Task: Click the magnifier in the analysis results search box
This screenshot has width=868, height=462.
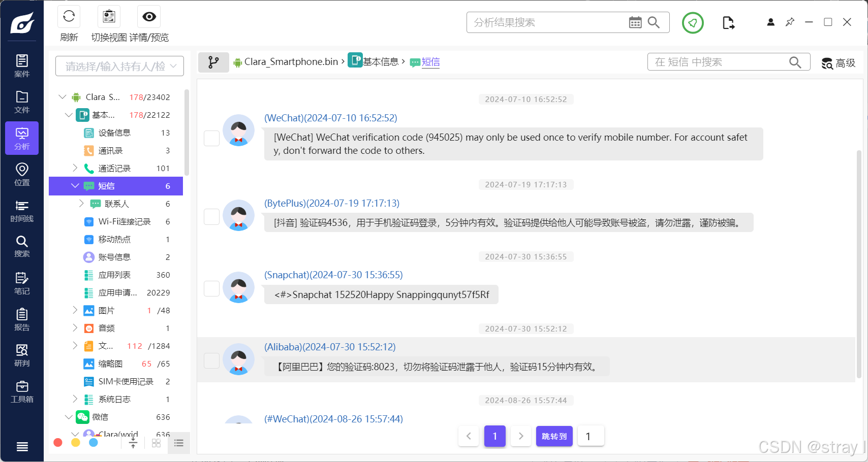Action: coord(654,22)
